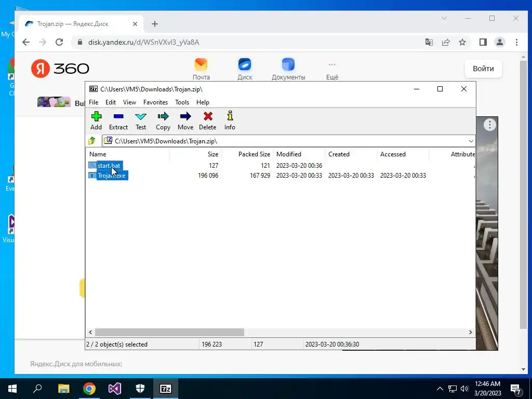Open Windows Security from taskbar
The image size is (532, 399).
(x=140, y=389)
